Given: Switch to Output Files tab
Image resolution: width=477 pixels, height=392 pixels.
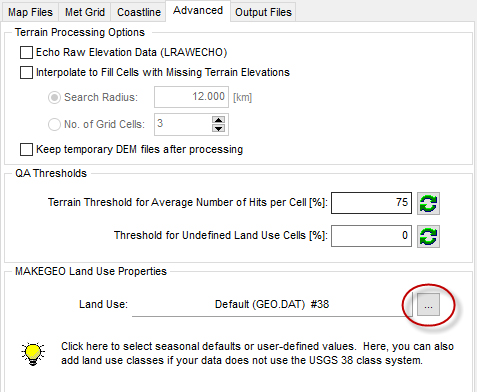Looking at the screenshot, I should (263, 12).
